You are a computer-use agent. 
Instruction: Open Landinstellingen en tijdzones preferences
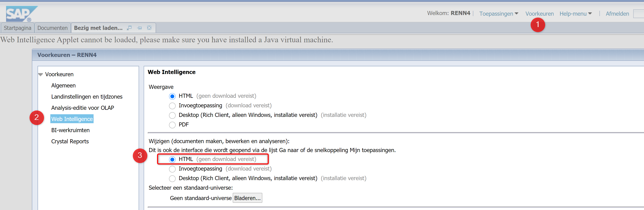pyautogui.click(x=87, y=97)
